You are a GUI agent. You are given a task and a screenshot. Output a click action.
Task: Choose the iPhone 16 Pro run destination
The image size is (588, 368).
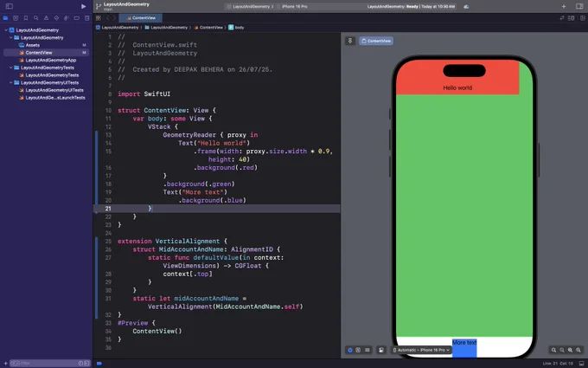tap(291, 6)
